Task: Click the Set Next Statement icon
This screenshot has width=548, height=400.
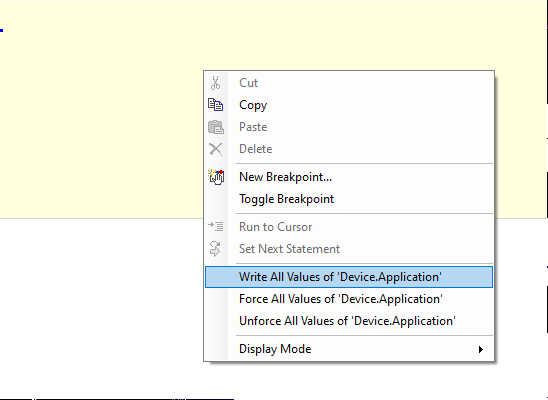Action: click(215, 249)
